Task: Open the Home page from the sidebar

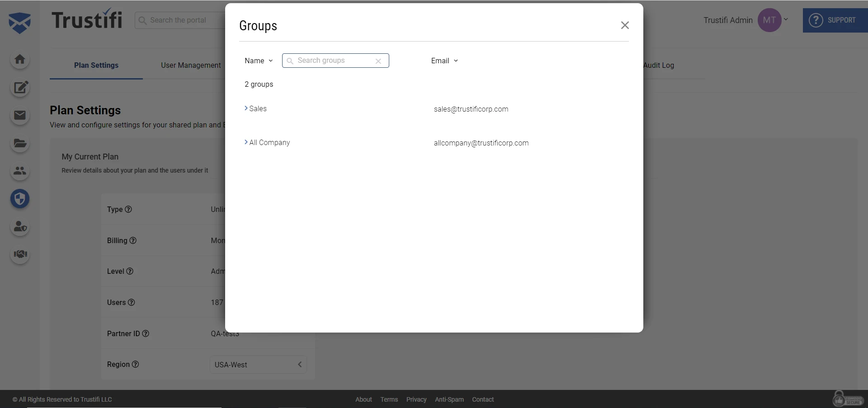Action: point(20,60)
